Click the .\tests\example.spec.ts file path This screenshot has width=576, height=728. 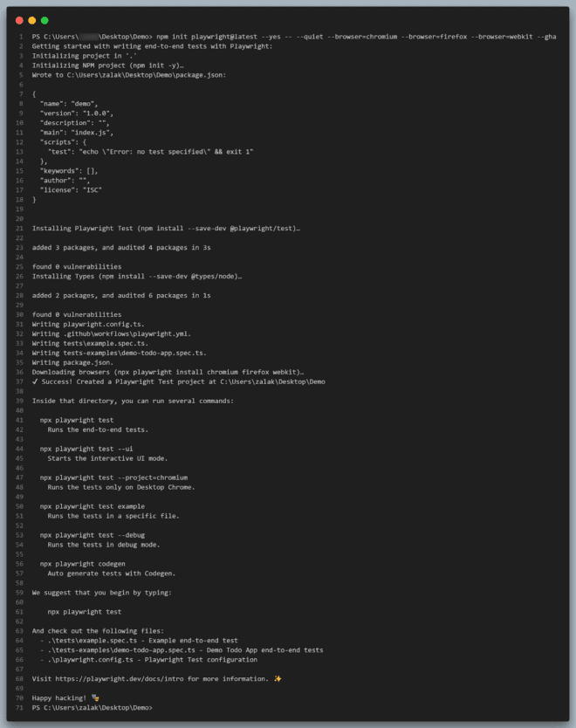click(93, 640)
